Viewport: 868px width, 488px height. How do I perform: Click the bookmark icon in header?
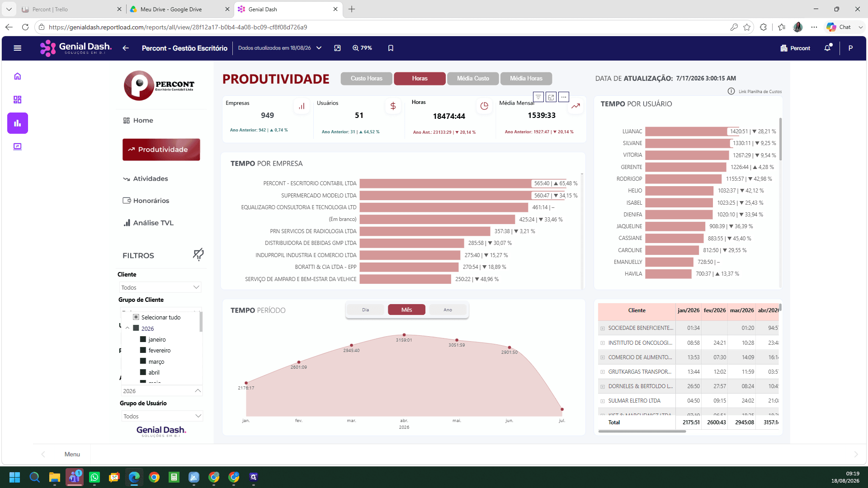(391, 48)
